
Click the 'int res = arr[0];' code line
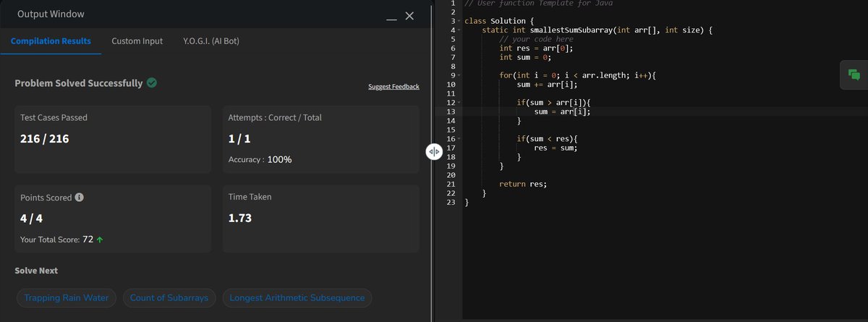(x=536, y=48)
